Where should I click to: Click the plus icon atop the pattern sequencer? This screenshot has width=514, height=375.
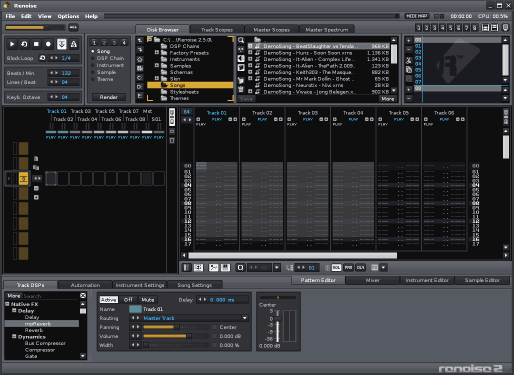[409, 40]
